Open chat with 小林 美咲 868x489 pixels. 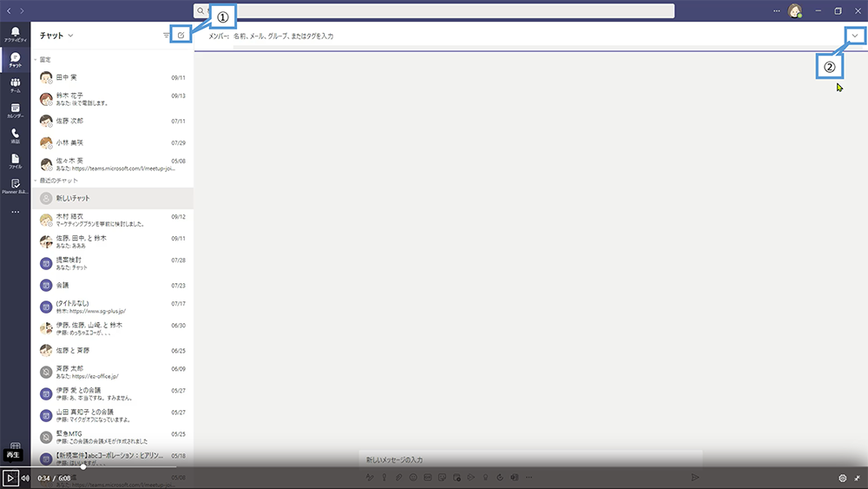(112, 142)
